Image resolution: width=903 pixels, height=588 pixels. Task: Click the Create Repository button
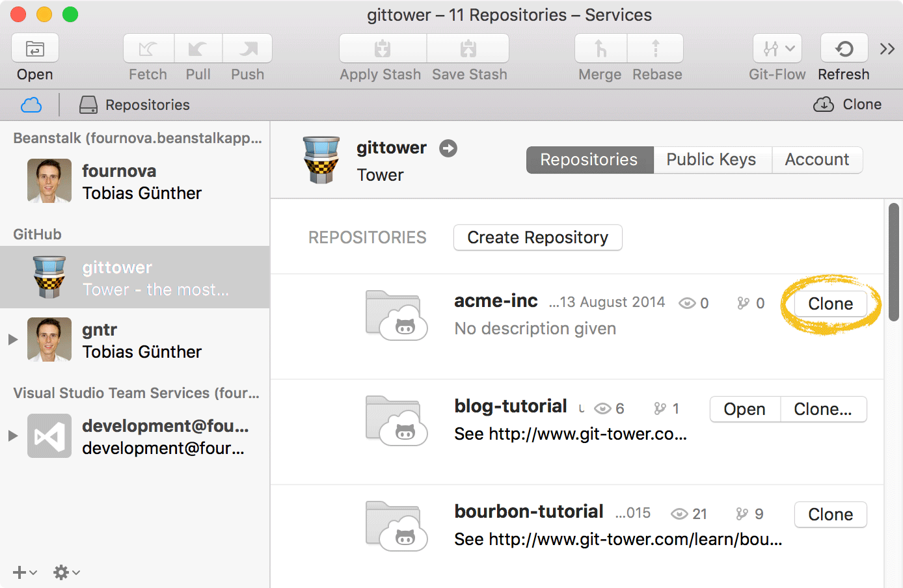(537, 237)
